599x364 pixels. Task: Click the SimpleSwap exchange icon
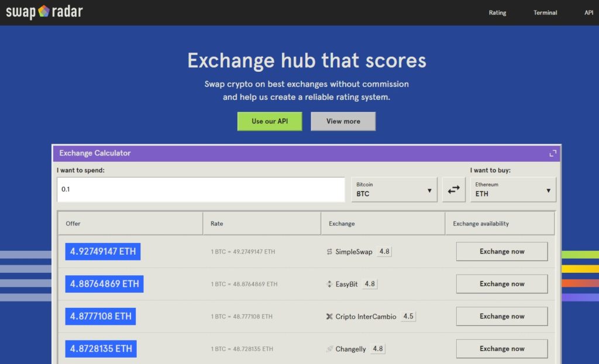pos(329,252)
